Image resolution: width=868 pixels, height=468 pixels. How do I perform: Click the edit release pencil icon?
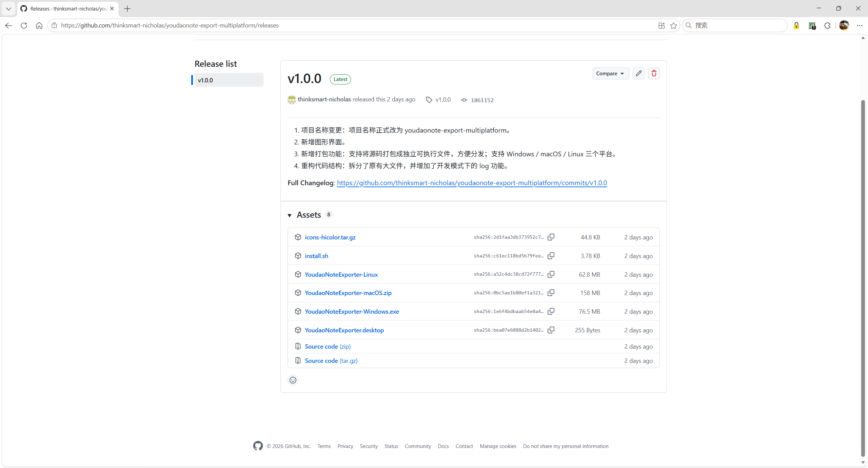[x=638, y=73]
